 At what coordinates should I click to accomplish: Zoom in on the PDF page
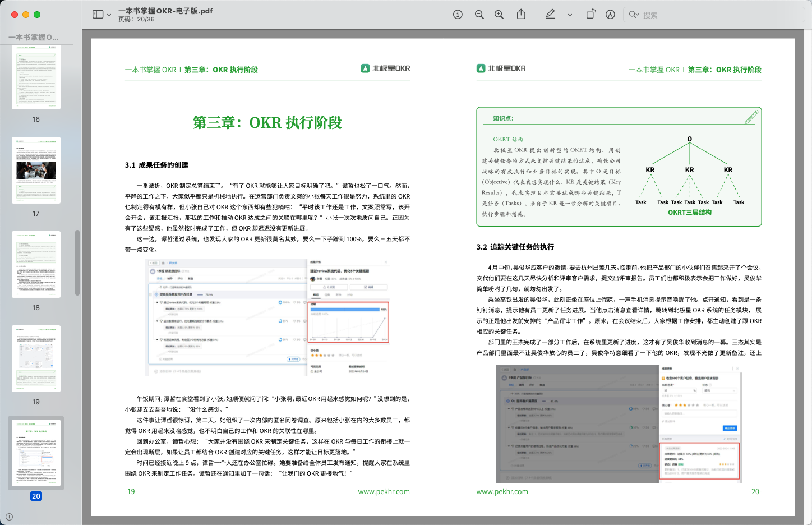point(499,15)
